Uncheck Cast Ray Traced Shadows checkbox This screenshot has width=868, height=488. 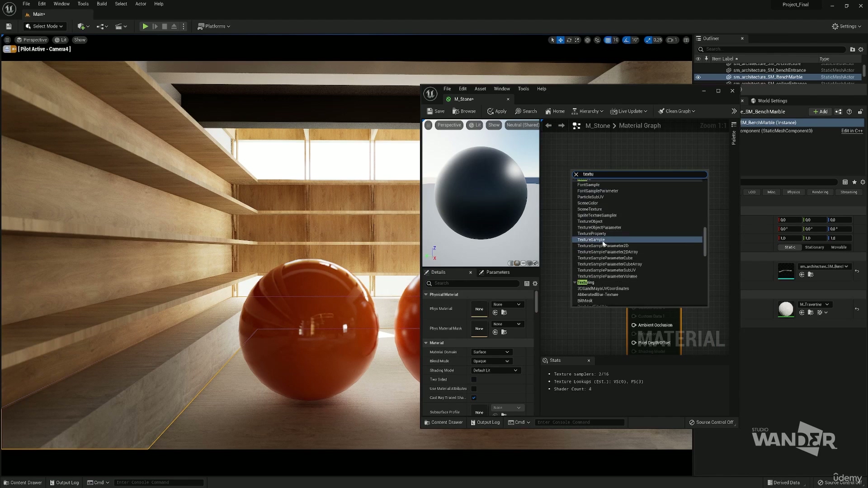(x=474, y=398)
